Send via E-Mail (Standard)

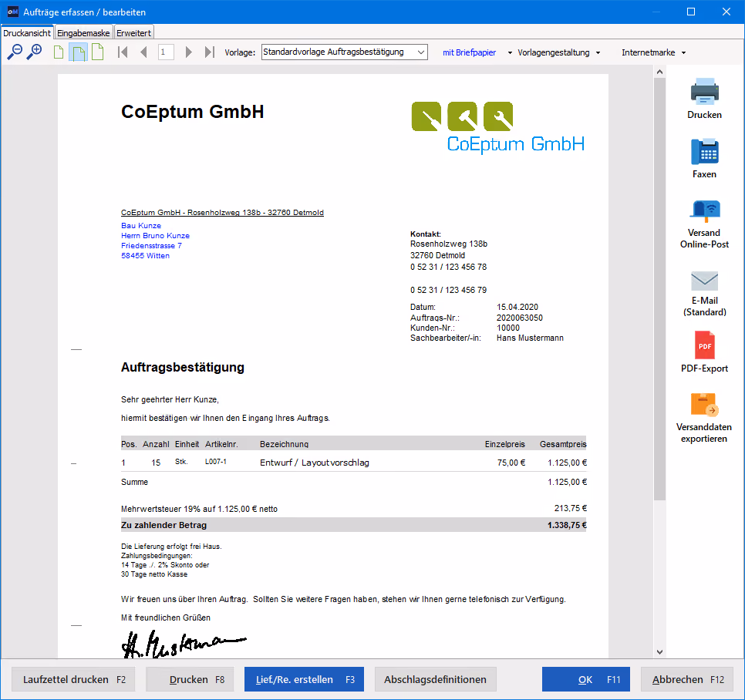coord(704,293)
